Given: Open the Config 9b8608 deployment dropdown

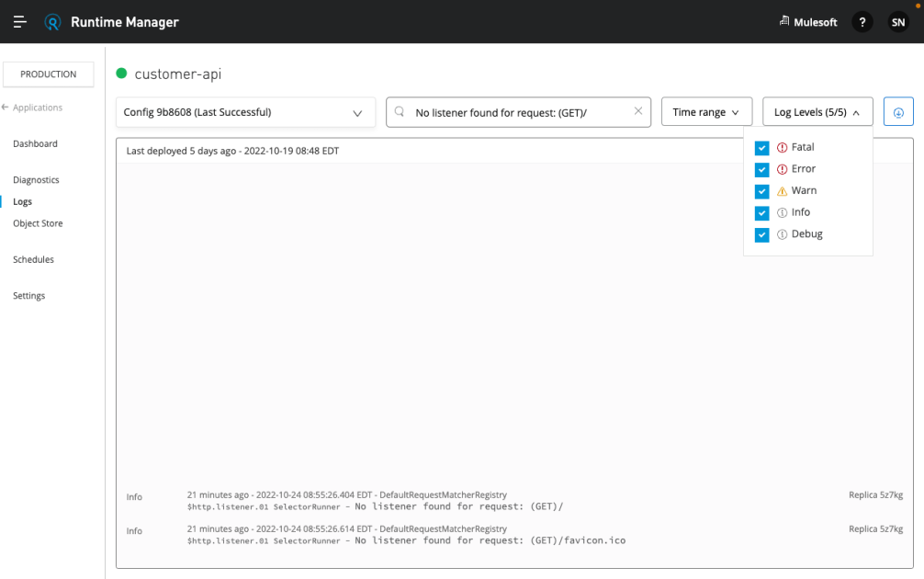Looking at the screenshot, I should click(x=244, y=111).
